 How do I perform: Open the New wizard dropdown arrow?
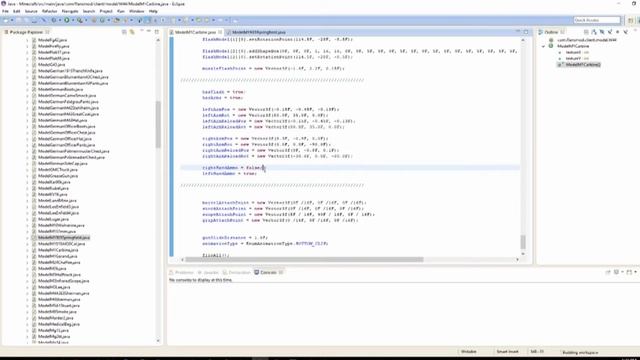[x=12, y=20]
